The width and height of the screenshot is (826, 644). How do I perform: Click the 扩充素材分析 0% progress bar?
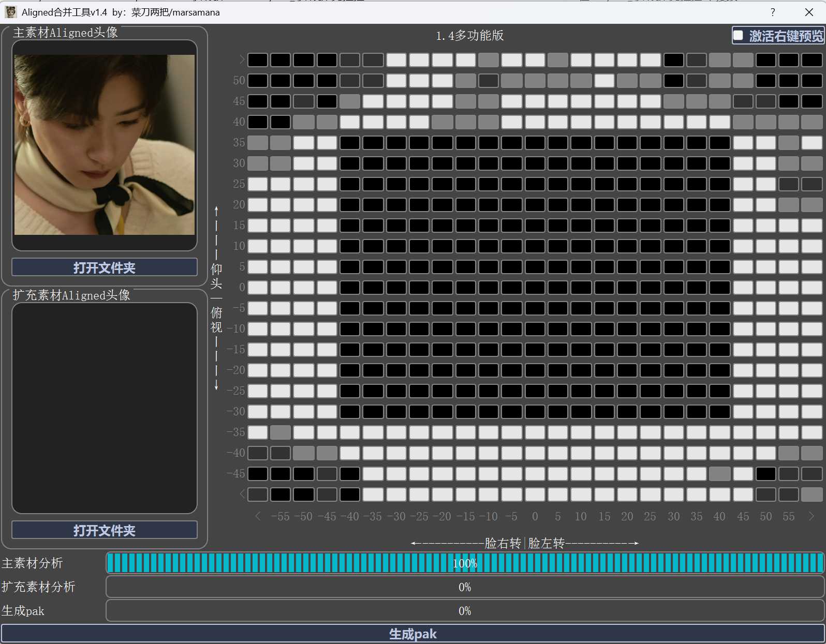(464, 587)
